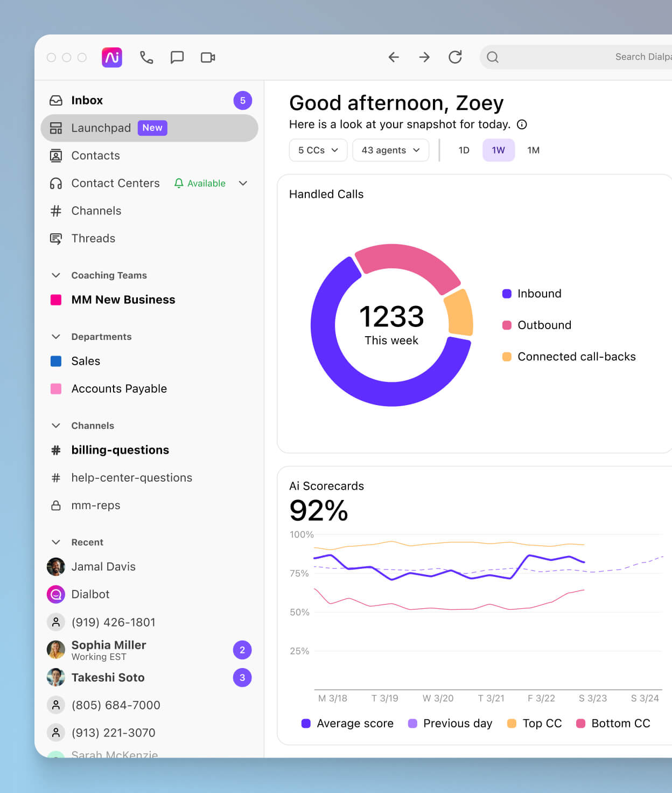672x793 pixels.
Task: Open the Inbox from the sidebar
Action: [x=87, y=100]
